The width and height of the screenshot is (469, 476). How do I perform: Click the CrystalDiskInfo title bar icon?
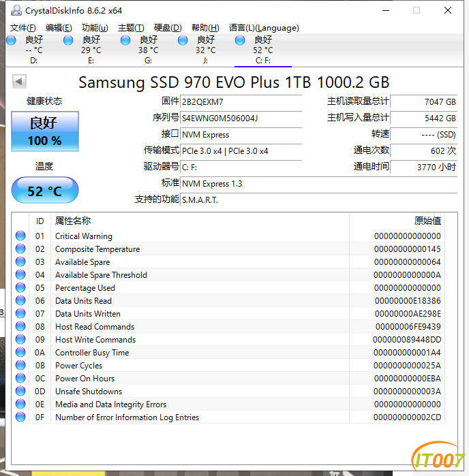(16, 11)
